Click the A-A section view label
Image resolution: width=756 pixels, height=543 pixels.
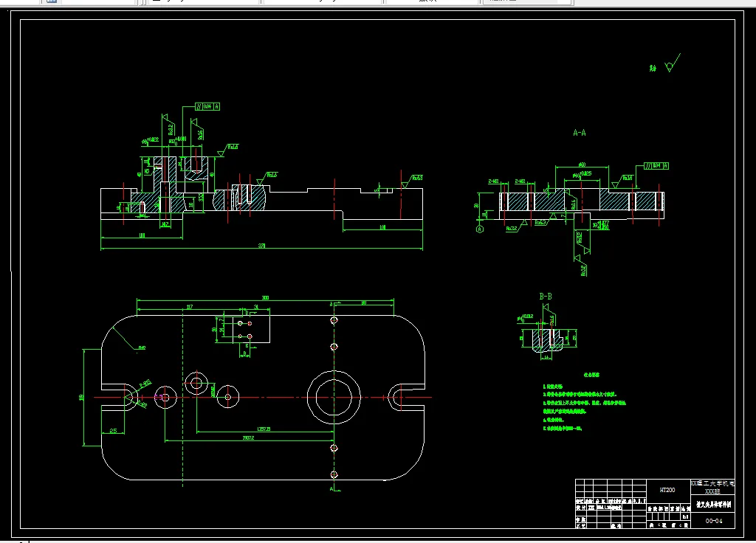[580, 133]
